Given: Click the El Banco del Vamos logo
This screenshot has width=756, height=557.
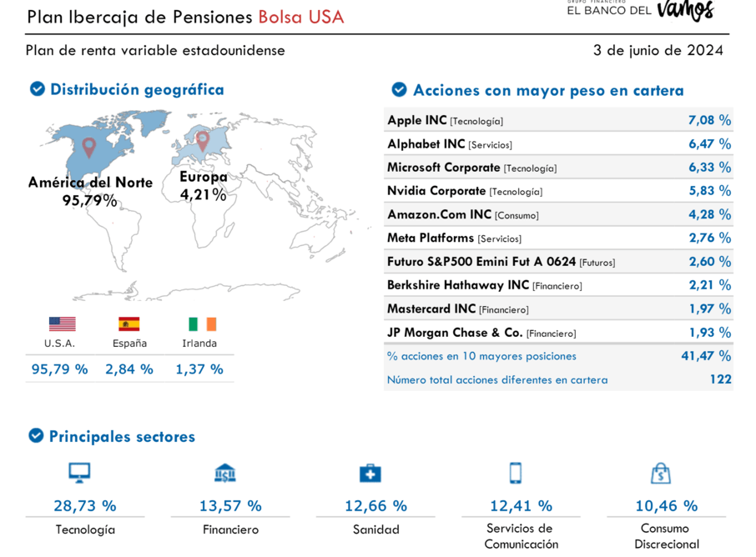Looking at the screenshot, I should [x=641, y=10].
